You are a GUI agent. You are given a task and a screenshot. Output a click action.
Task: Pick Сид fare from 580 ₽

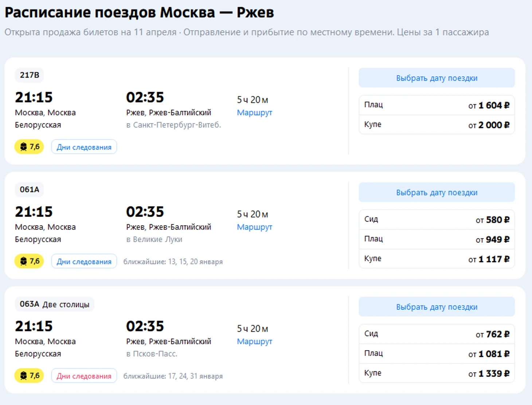coord(437,220)
